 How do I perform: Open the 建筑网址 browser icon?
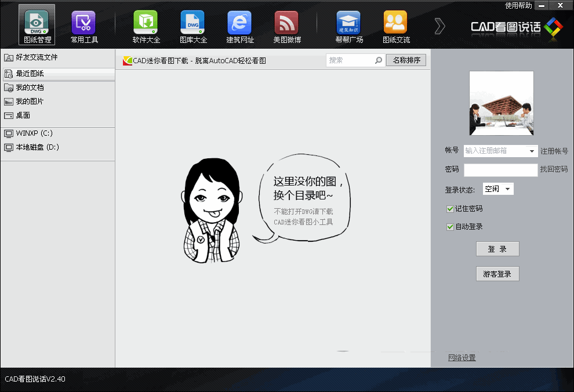click(239, 23)
